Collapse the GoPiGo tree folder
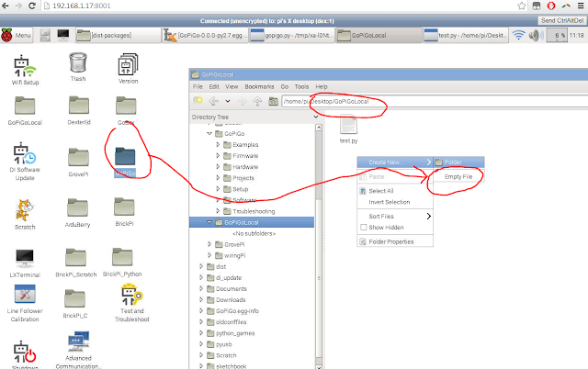This screenshot has width=588, height=369. (209, 133)
